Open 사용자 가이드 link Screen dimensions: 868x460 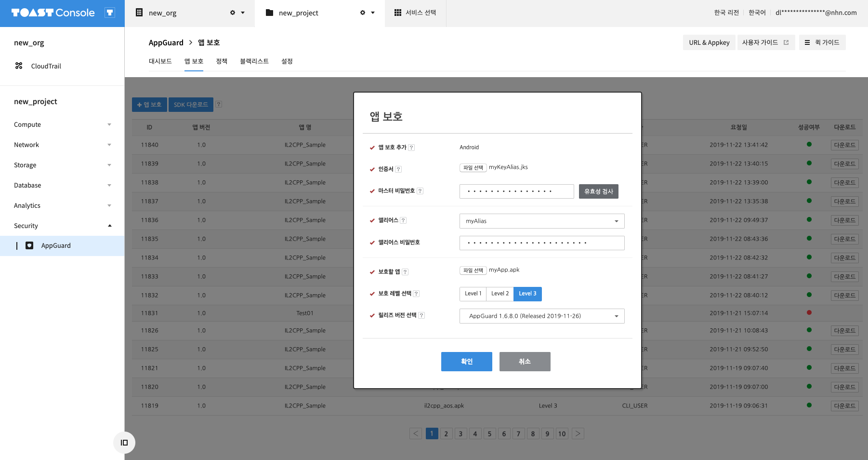[766, 42]
